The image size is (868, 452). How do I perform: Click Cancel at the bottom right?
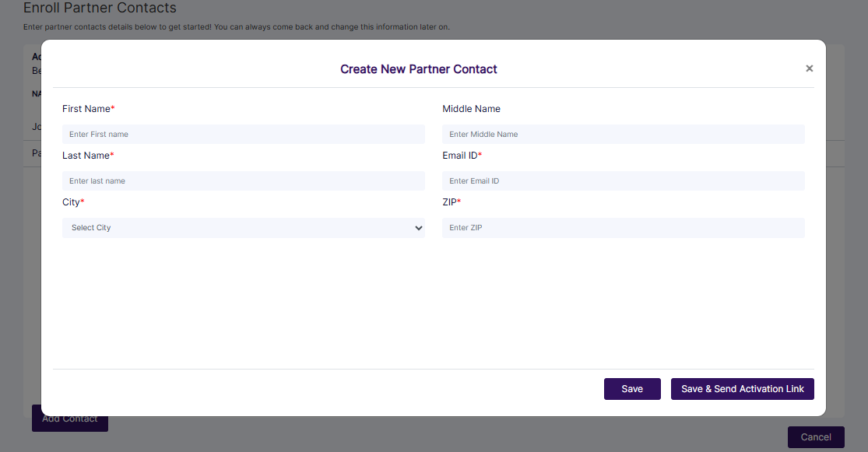coord(815,436)
